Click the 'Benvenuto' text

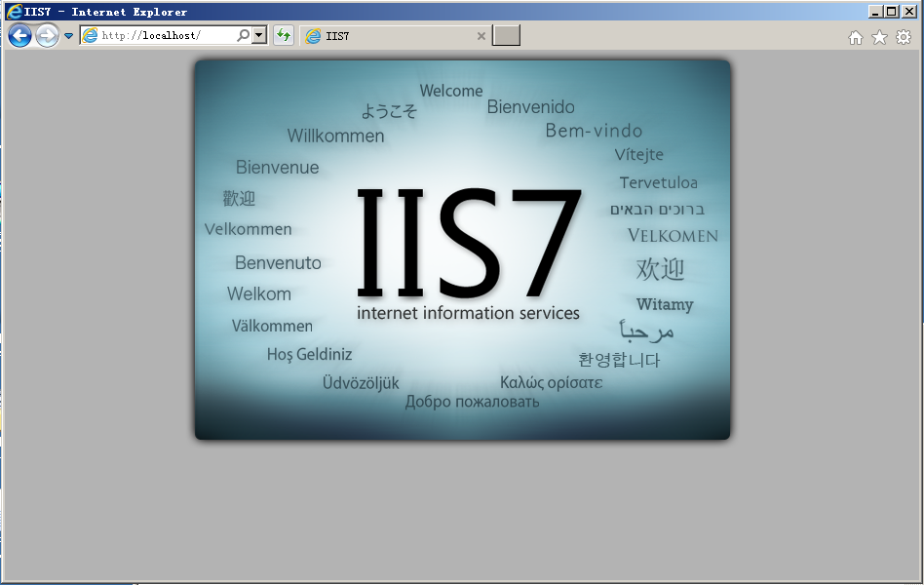[x=278, y=262]
